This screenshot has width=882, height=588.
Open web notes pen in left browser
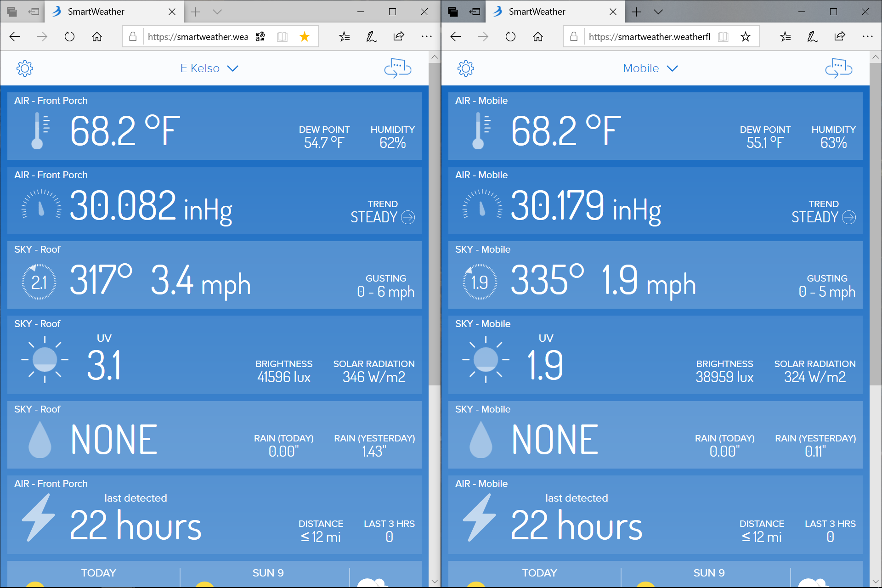371,37
